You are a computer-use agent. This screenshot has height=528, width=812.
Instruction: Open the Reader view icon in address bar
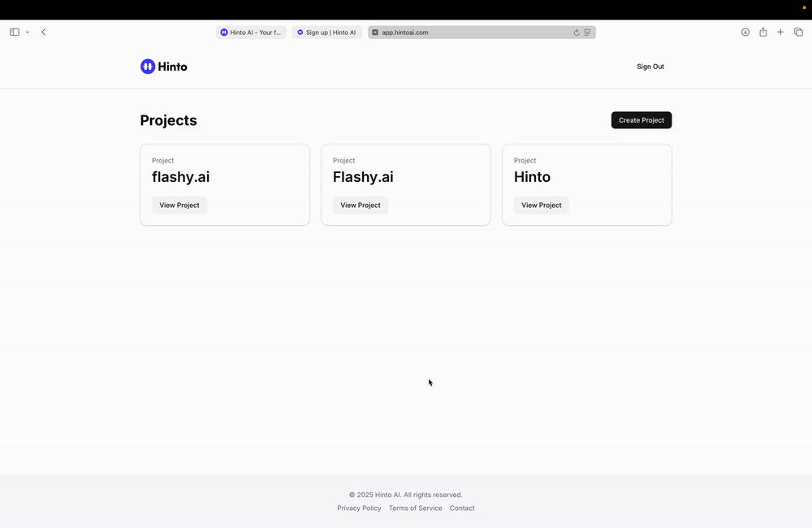pyautogui.click(x=587, y=32)
